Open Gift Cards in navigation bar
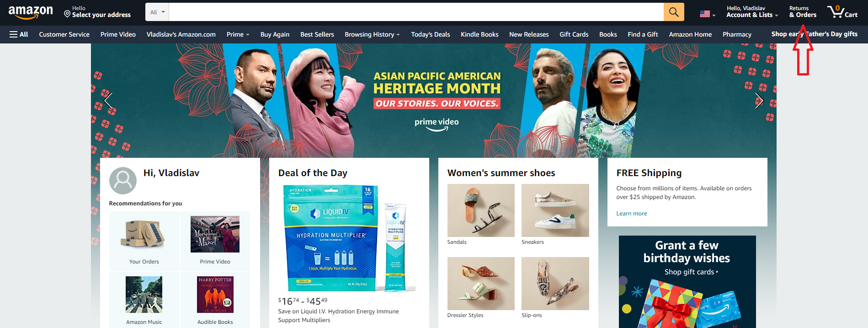Screen dimensions: 868x328 click(574, 34)
